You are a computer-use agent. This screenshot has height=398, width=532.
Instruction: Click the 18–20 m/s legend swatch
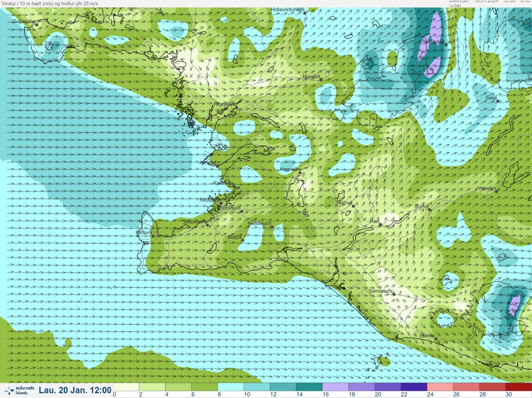[x=361, y=387]
